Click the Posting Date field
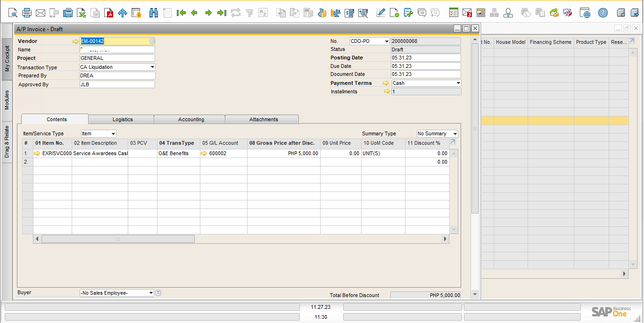This screenshot has width=644, height=323. (x=426, y=58)
